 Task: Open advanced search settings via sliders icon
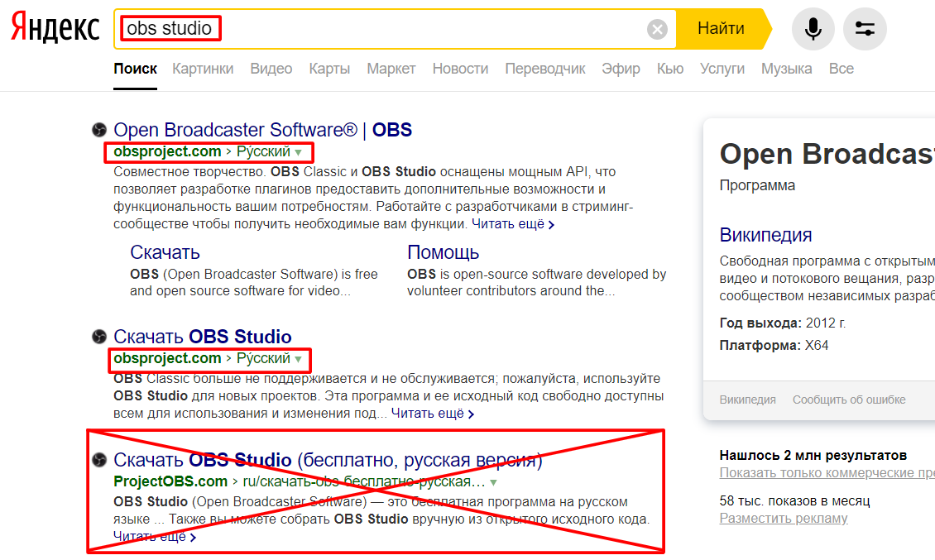click(x=865, y=28)
